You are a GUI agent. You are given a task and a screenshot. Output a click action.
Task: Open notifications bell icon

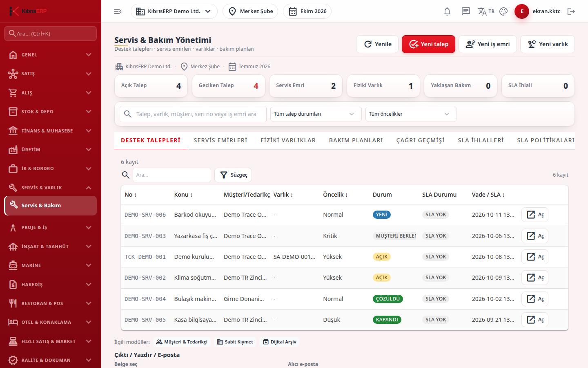[x=447, y=11]
